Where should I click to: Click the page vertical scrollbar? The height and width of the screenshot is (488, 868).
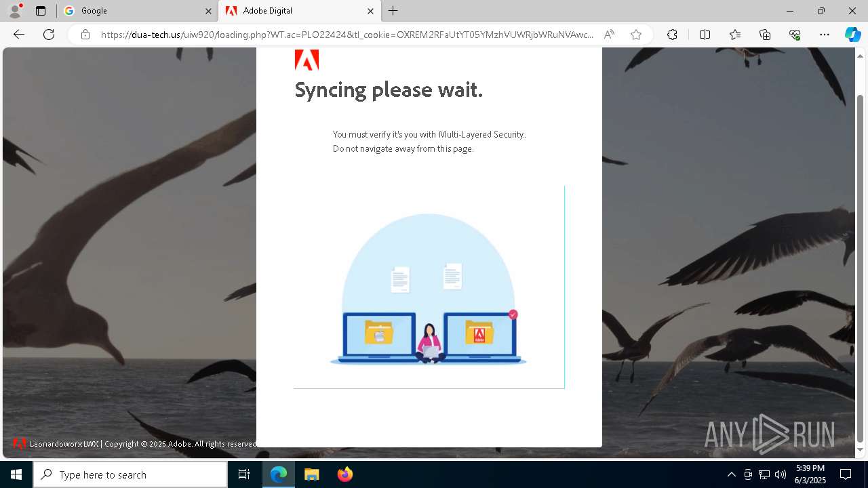(861, 268)
